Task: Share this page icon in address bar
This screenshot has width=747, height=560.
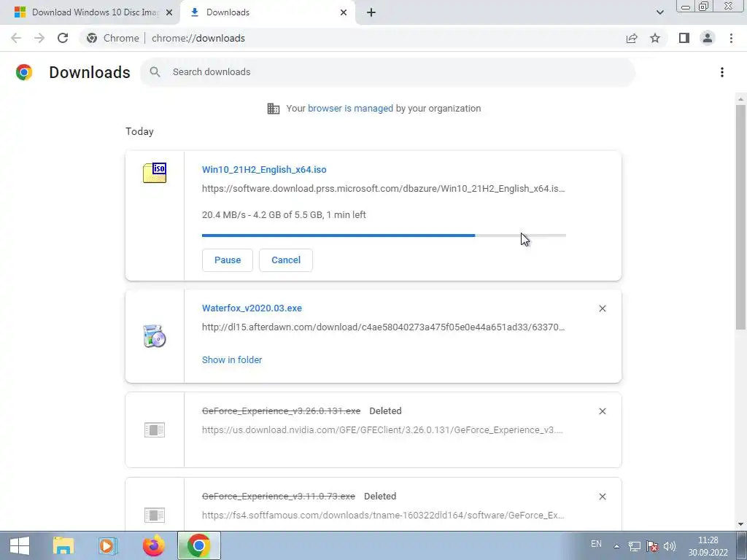Action: pos(632,38)
